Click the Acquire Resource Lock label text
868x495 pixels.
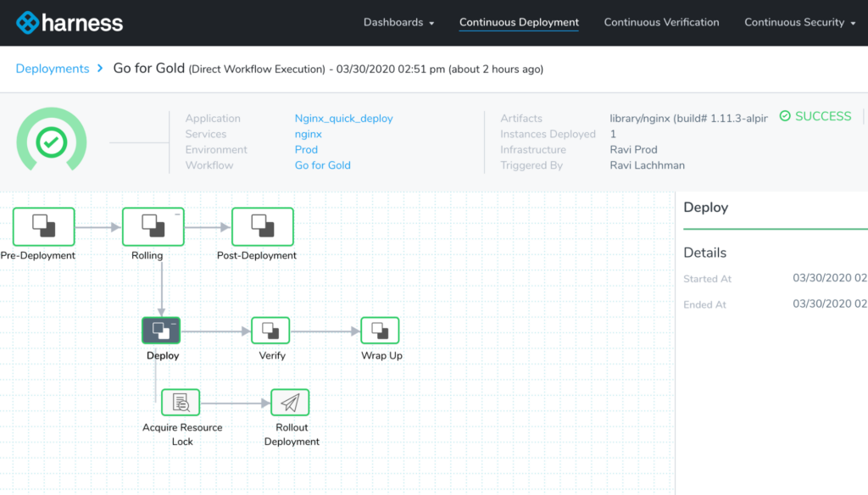point(182,435)
